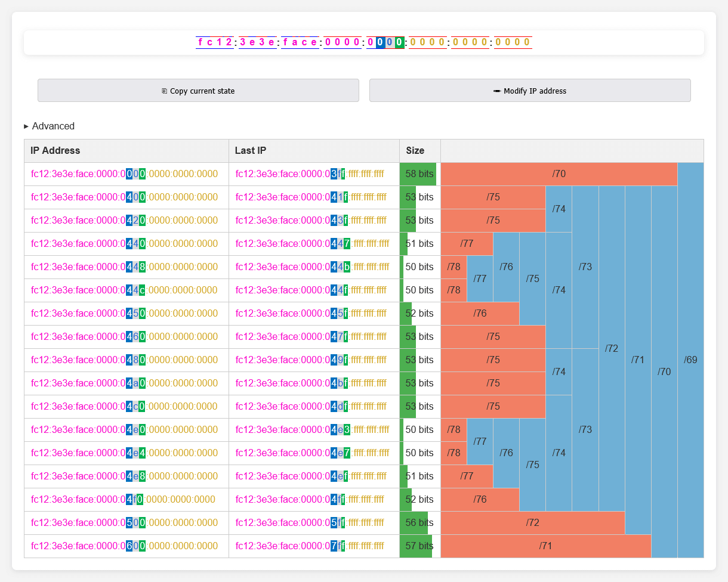Click the blue /72 join block
The image size is (728, 582).
(612, 348)
